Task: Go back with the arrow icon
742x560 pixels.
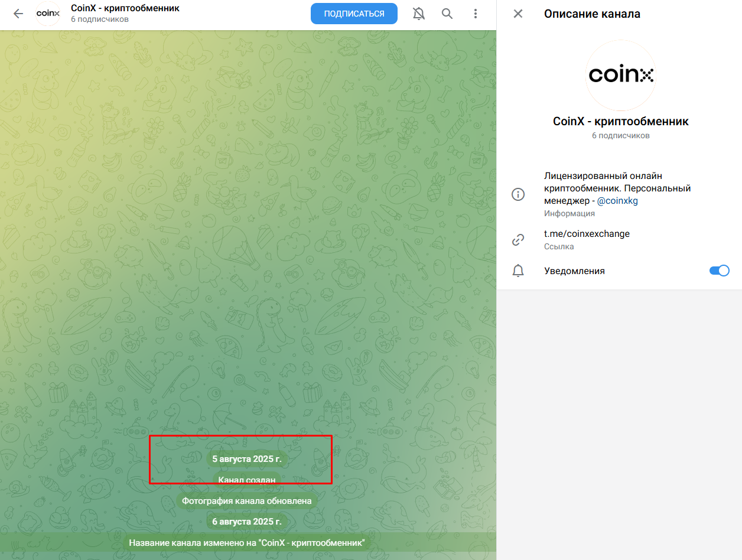Action: tap(18, 14)
